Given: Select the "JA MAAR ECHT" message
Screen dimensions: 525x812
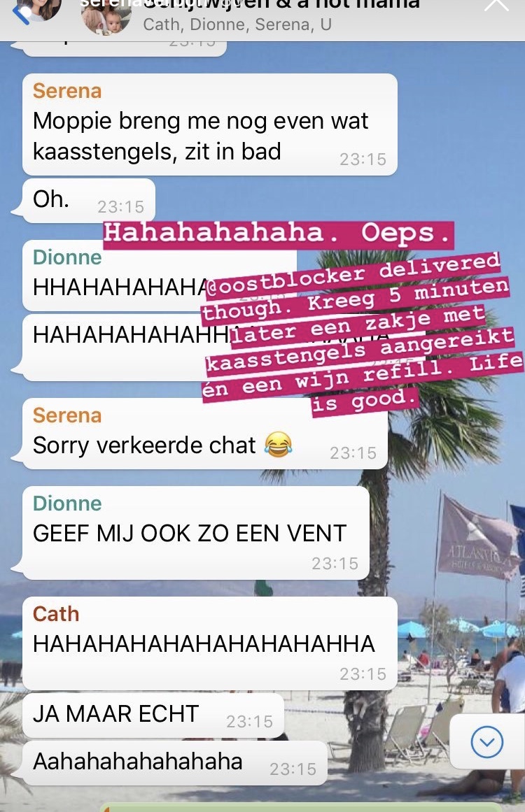Looking at the screenshot, I should click(153, 715).
